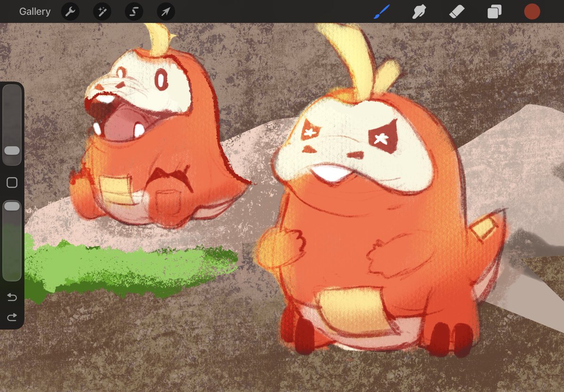The width and height of the screenshot is (564, 392).
Task: Activate the Selection tool
Action: tap(134, 11)
